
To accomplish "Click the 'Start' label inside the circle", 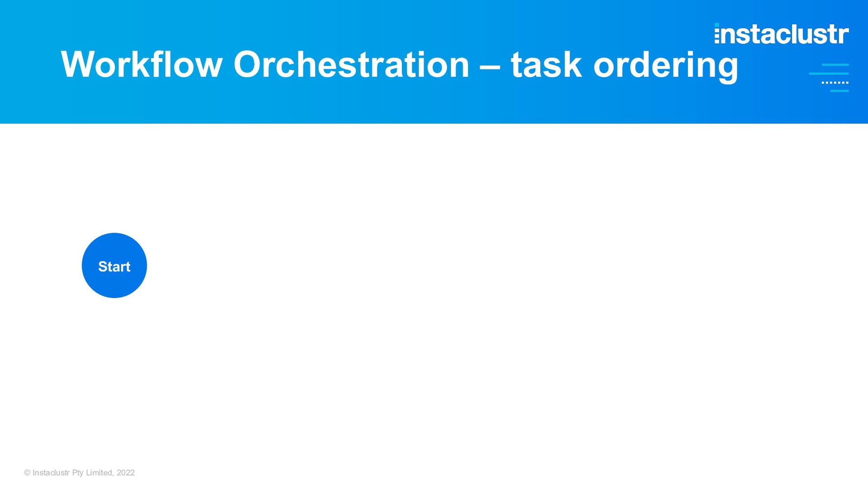I will (x=114, y=267).
